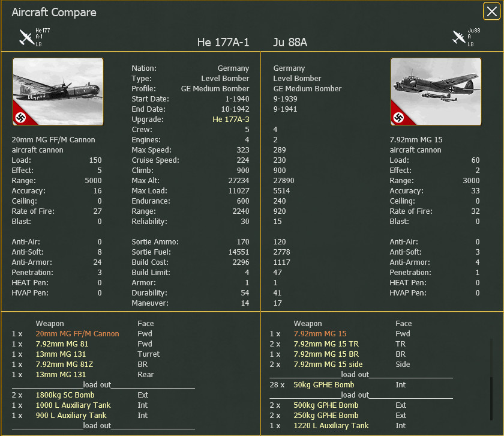Select the 1220 L Auxiliary Tank item

[331, 426]
